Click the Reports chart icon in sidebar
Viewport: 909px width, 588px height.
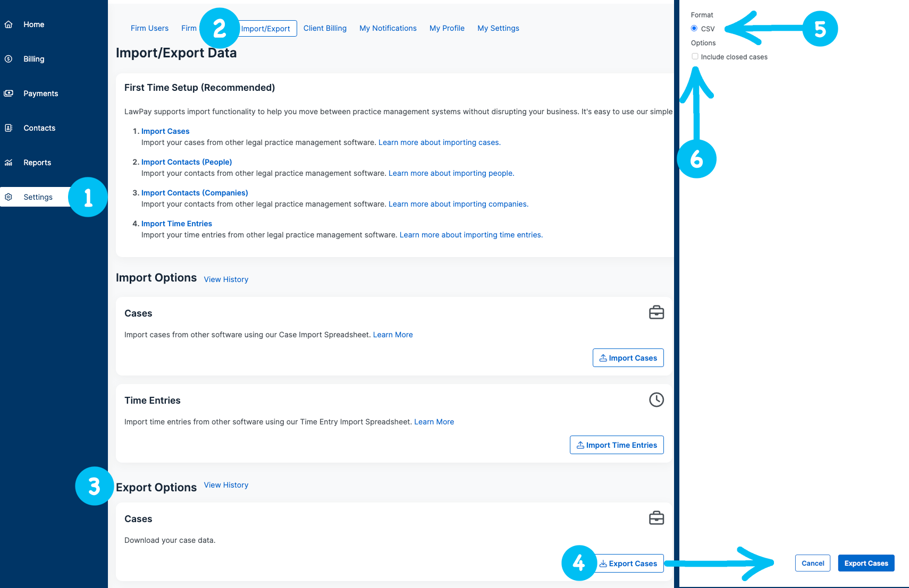coord(9,163)
